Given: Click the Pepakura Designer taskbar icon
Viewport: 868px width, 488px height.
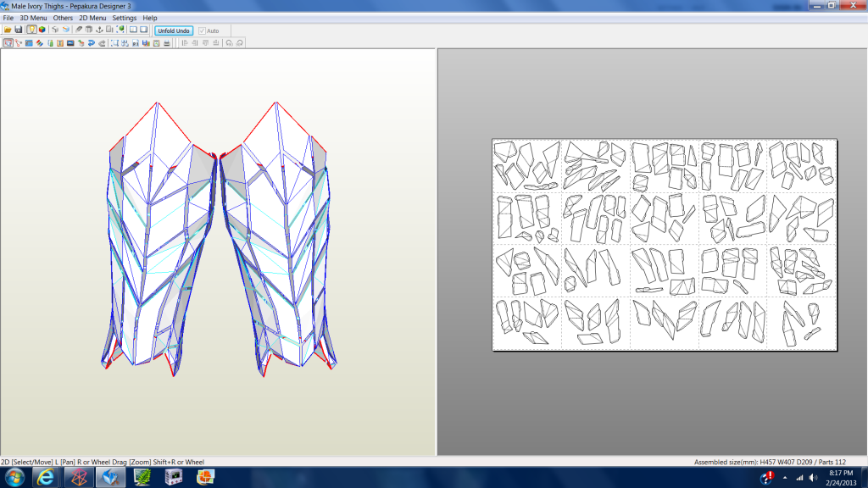Looking at the screenshot, I should [111, 477].
